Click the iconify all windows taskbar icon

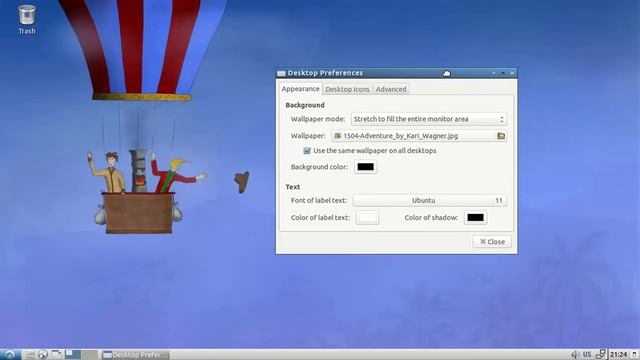(56, 354)
